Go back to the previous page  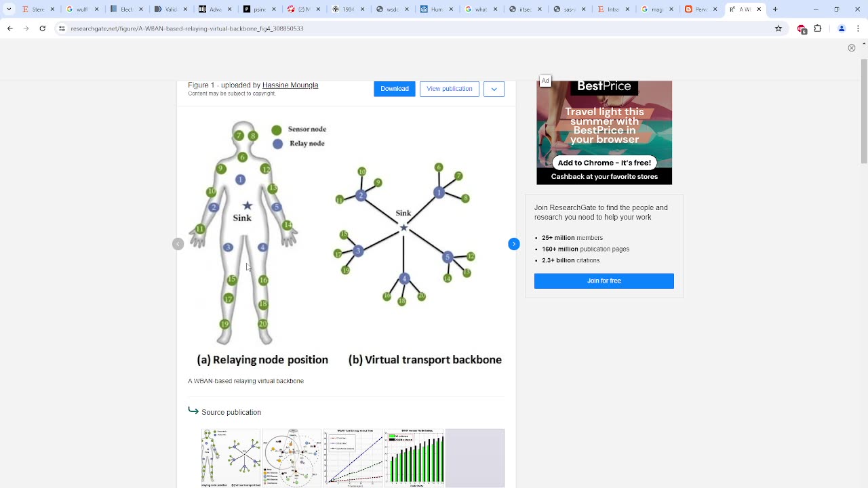[9, 29]
